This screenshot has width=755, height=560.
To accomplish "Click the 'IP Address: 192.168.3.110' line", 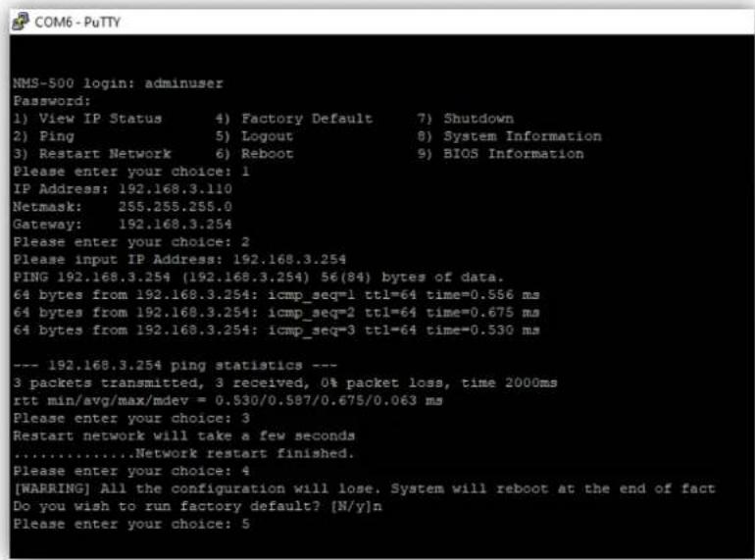I will 123,188.
